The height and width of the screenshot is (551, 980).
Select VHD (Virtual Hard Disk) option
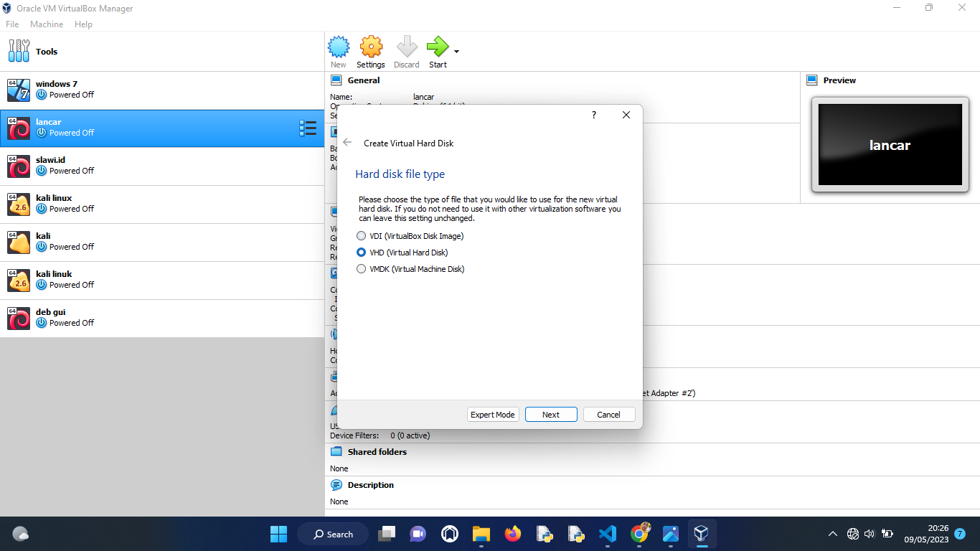coord(402,253)
